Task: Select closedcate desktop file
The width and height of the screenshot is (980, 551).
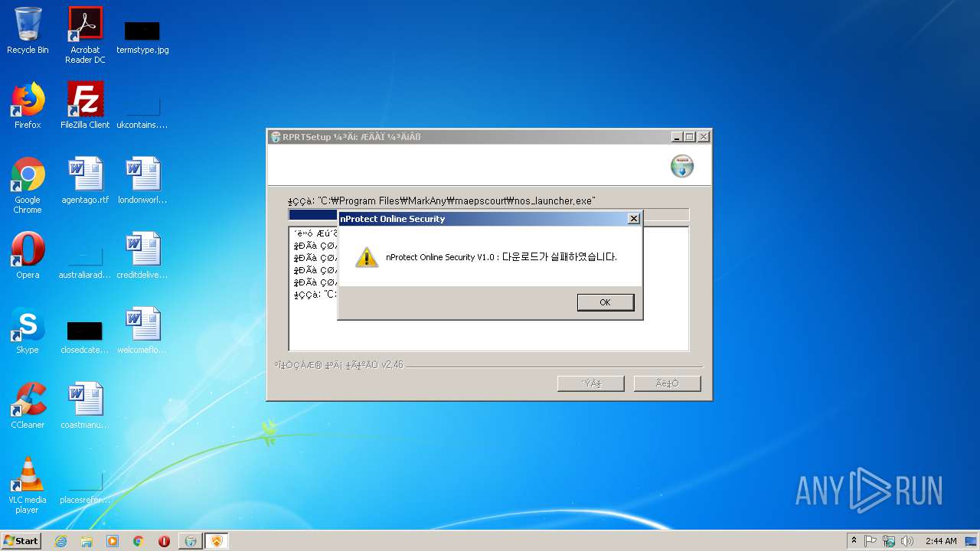Action: coord(85,337)
